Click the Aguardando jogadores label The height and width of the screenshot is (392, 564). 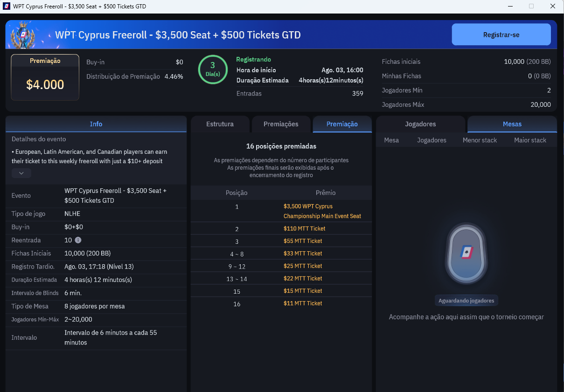click(466, 301)
